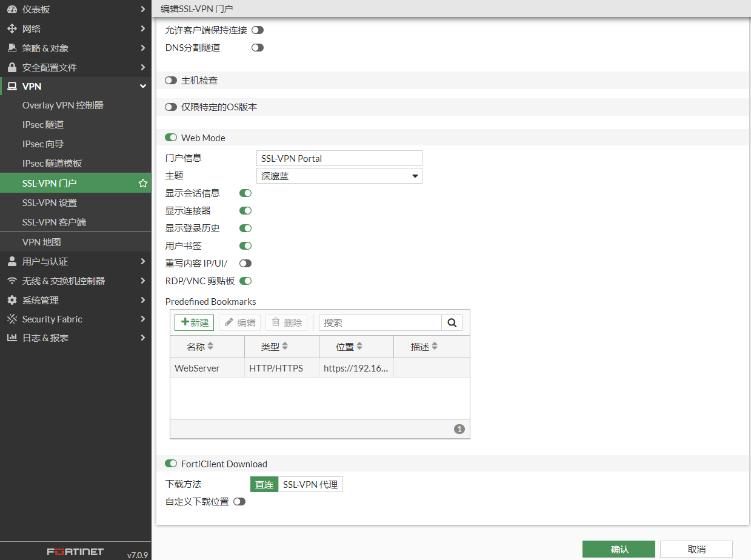The image size is (751, 560).
Task: Select 直连 download method
Action: [x=264, y=485]
